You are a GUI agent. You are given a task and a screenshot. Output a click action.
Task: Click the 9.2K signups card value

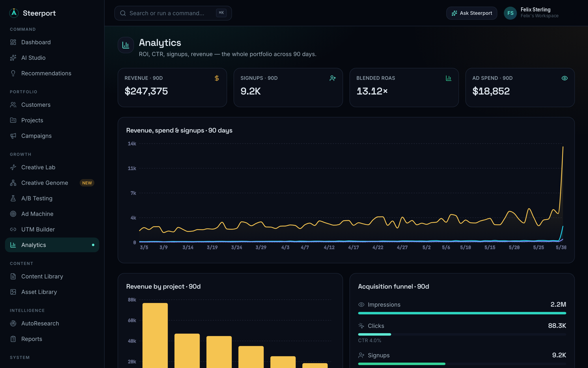point(251,91)
